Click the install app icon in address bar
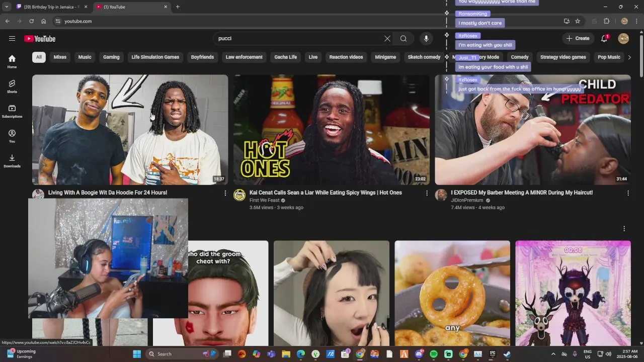The image size is (644, 362). pos(567,21)
